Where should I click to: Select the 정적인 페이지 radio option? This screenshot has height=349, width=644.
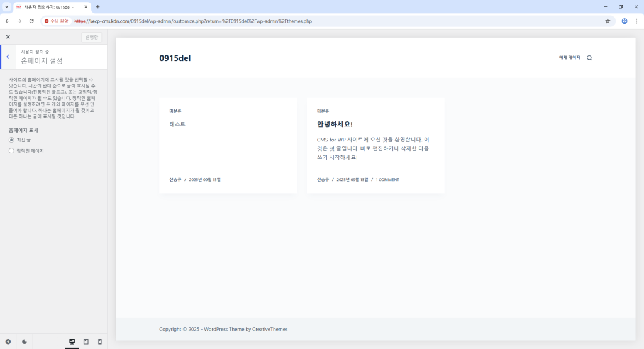(11, 151)
